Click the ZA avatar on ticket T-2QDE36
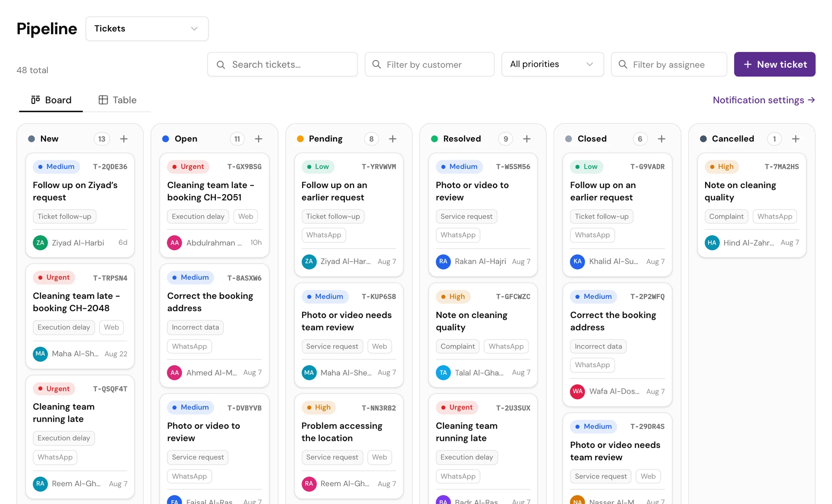This screenshot has width=832, height=504. click(x=40, y=243)
